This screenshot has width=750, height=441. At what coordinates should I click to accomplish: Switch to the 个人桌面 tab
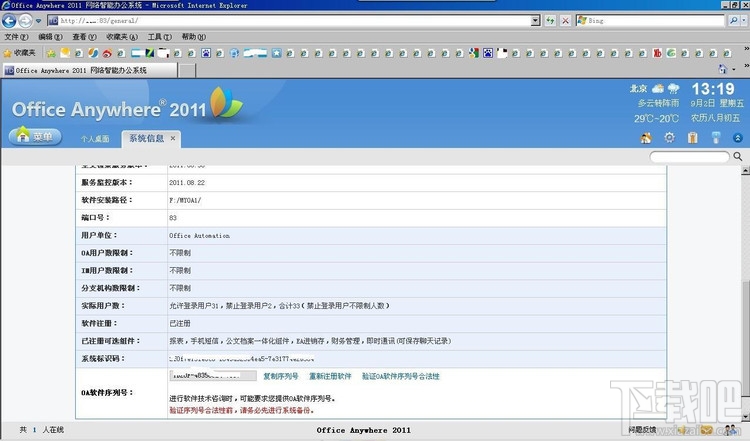(x=95, y=139)
